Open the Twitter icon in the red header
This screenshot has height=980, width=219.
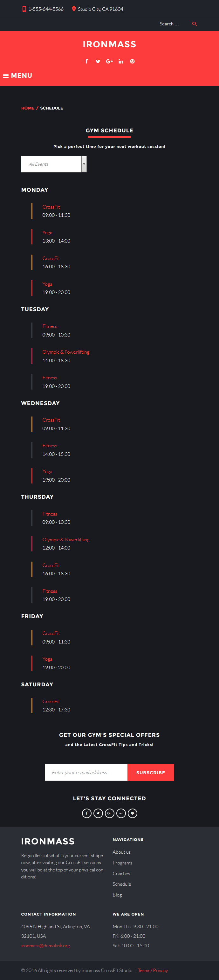pos(98,61)
